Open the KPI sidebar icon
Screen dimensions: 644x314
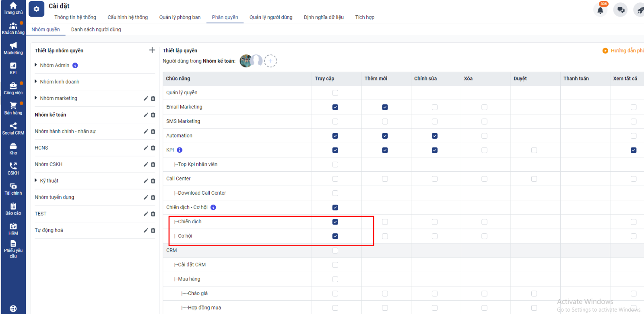coord(13,68)
